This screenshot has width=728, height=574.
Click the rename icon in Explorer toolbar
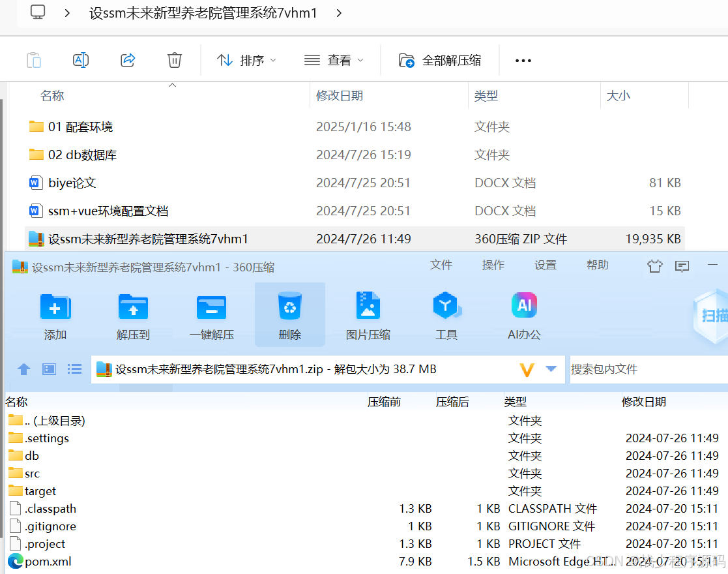(81, 61)
